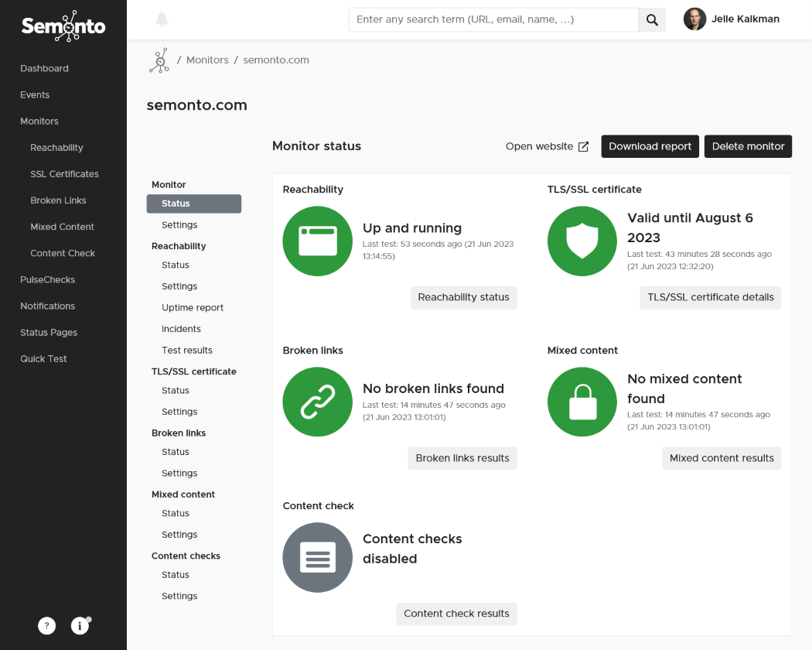Open Mixed Content in the dark sidebar
812x650 pixels.
[62, 227]
